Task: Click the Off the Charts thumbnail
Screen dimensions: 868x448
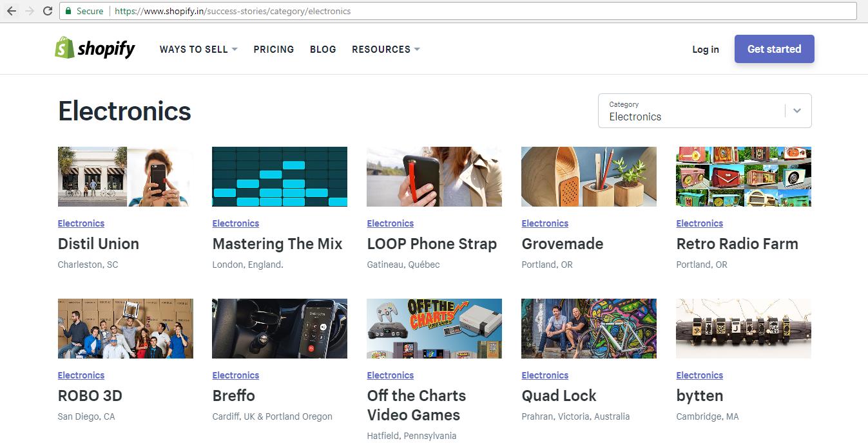Action: [x=434, y=328]
